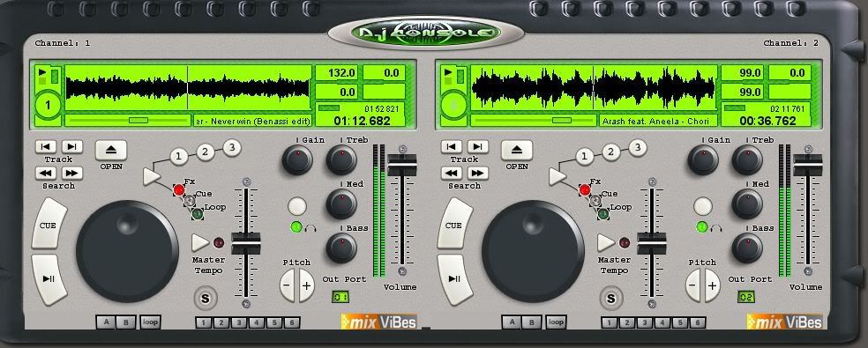Image resolution: width=868 pixels, height=348 pixels.
Task: Select effect slot 1 on Channel 1
Action: pyautogui.click(x=178, y=157)
